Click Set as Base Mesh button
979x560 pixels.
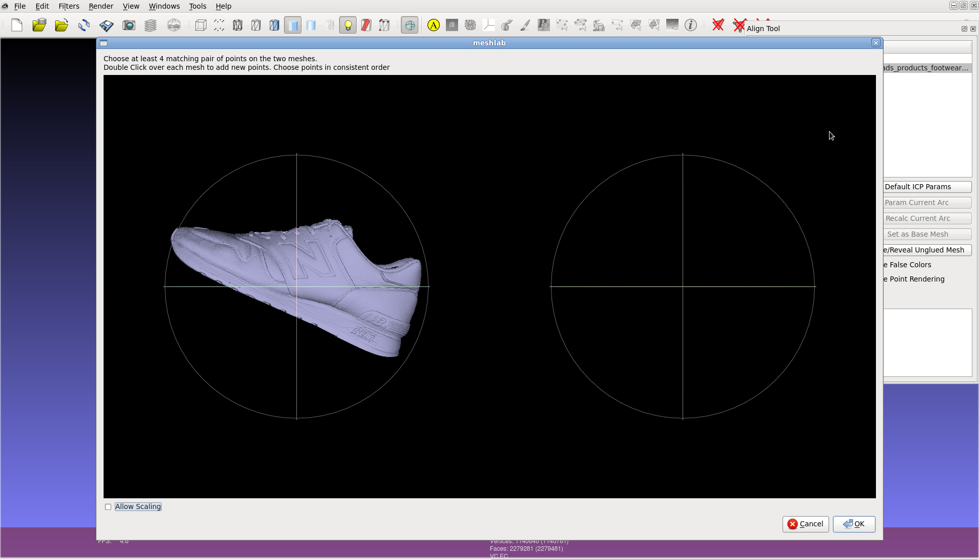[x=927, y=234]
